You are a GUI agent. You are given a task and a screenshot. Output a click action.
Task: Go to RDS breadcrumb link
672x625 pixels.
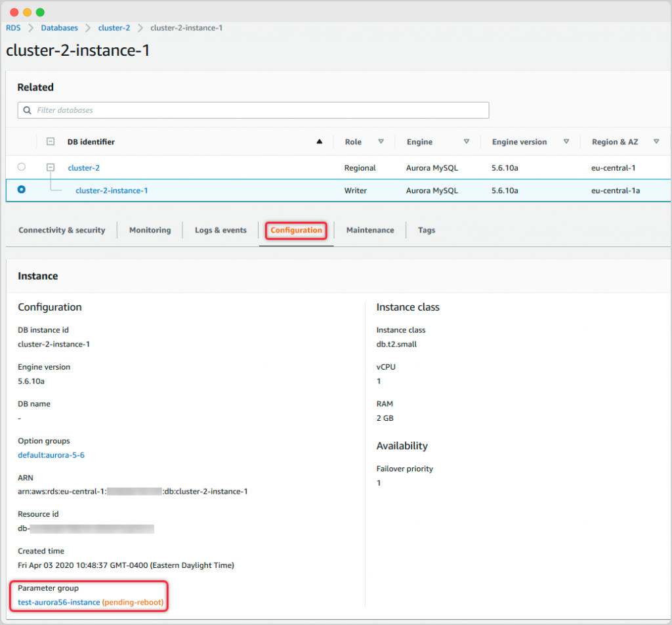(13, 28)
